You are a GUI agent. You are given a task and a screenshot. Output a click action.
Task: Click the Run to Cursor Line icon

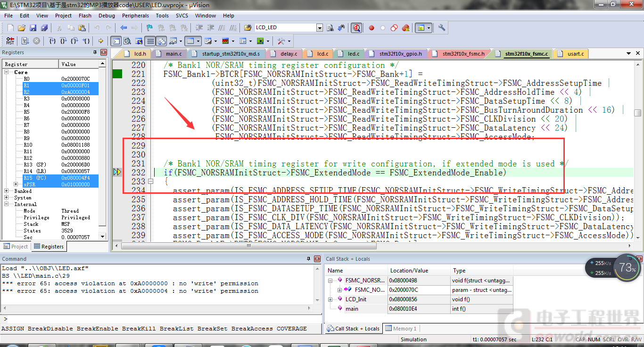pos(87,41)
